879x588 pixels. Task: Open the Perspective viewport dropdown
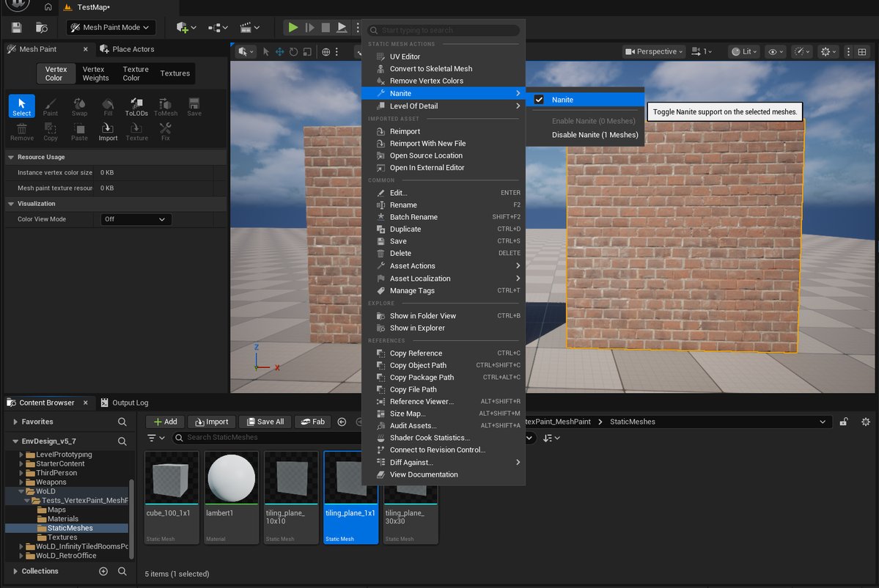coord(653,51)
